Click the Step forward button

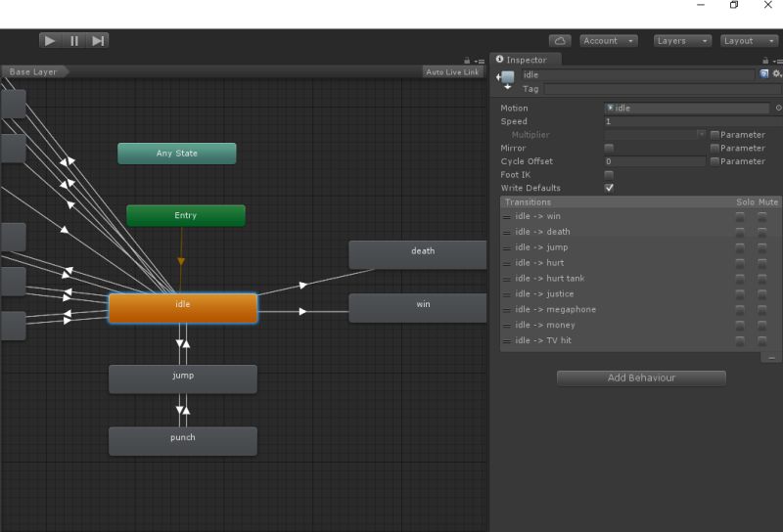click(x=97, y=40)
